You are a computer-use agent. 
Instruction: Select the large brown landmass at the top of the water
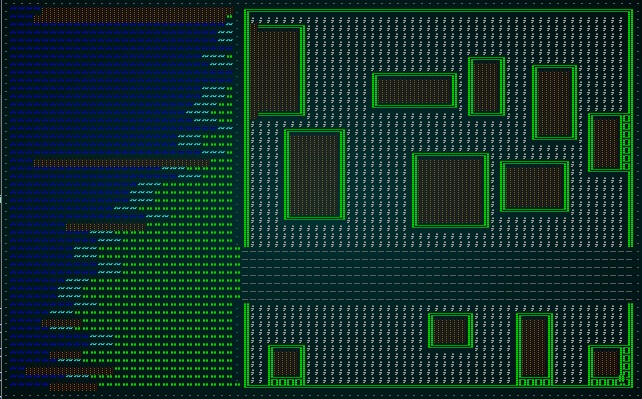(x=133, y=15)
